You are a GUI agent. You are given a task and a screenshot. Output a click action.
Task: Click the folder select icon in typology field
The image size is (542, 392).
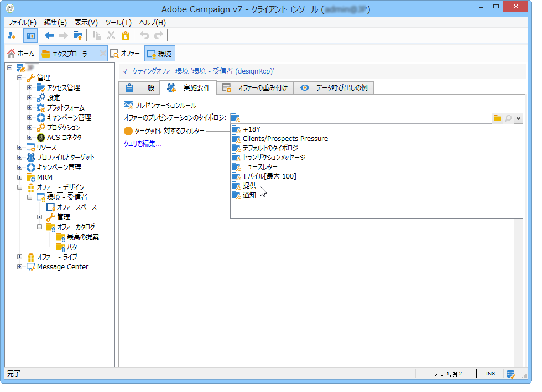(497, 118)
